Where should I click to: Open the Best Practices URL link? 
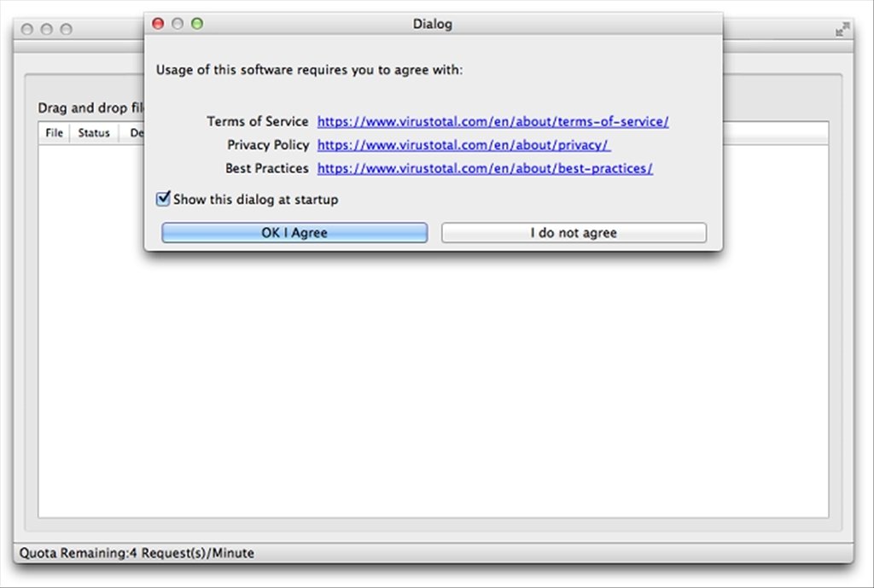485,168
